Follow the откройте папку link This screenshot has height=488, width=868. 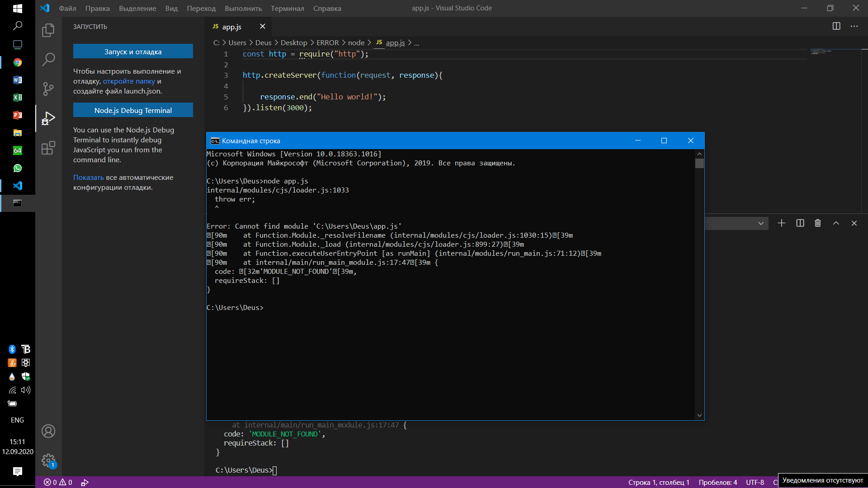pos(129,81)
